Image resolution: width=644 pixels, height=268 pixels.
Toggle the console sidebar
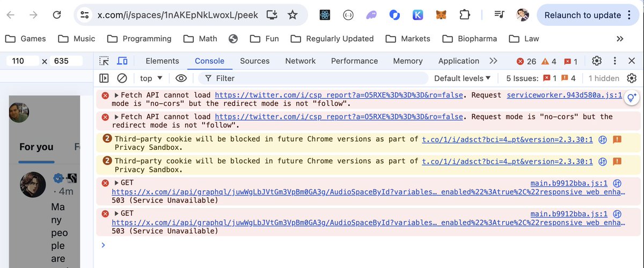pyautogui.click(x=104, y=78)
